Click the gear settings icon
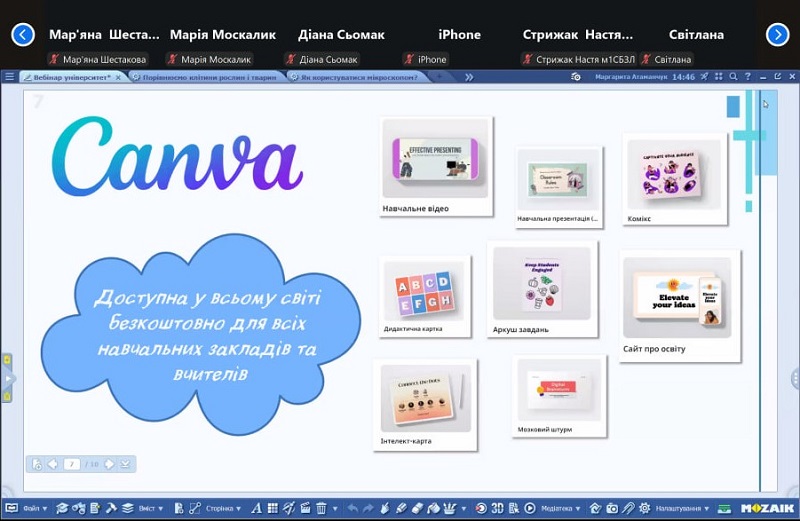800x521 pixels. (x=644, y=508)
